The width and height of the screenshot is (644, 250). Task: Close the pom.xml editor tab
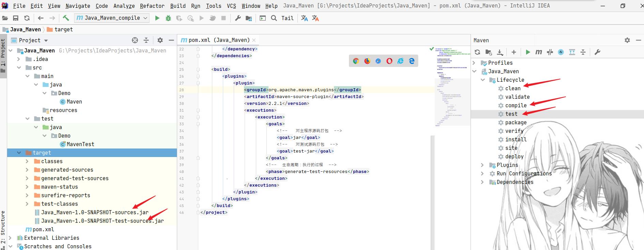click(x=254, y=40)
